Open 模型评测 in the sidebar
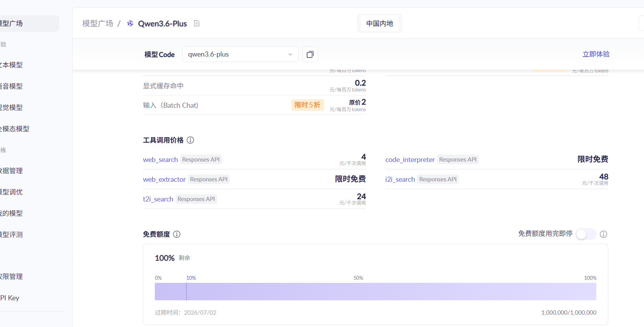Viewport: 644px width, 327px height. (x=12, y=235)
